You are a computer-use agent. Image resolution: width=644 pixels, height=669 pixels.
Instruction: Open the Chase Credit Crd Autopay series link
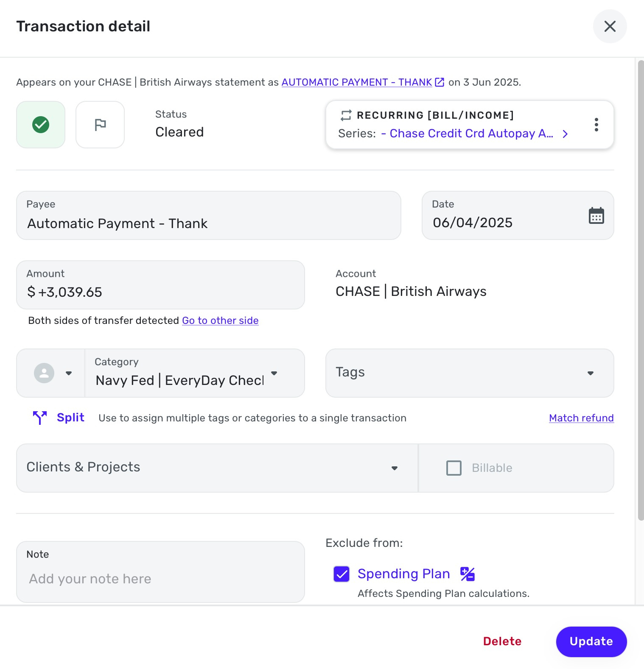point(471,134)
